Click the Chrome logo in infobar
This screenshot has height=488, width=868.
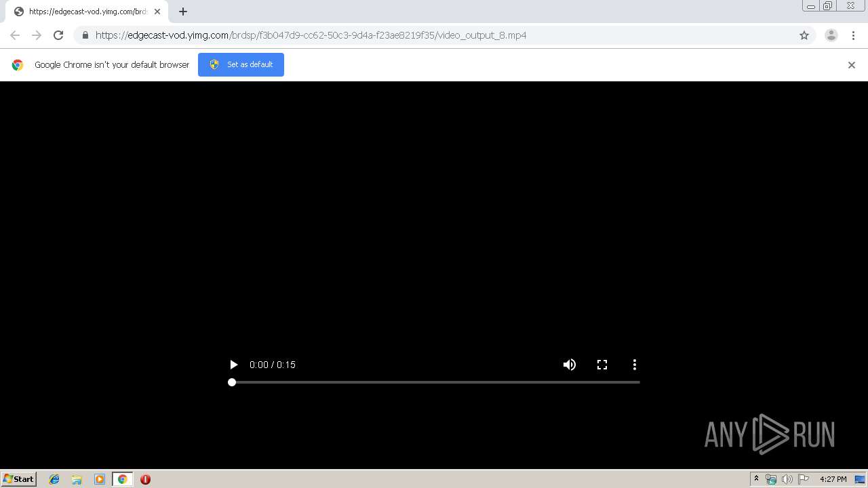pos(18,65)
